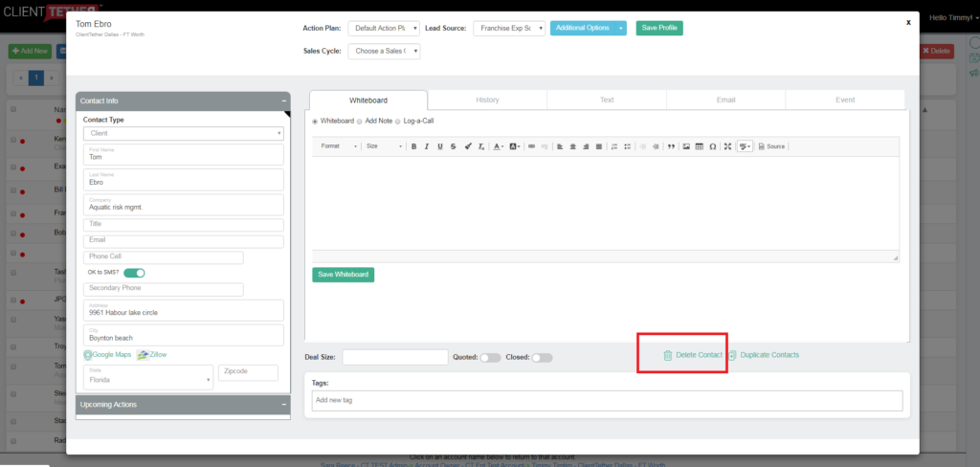980x467 pixels.
Task: Click the Duplicate Contacts icon
Action: point(732,355)
